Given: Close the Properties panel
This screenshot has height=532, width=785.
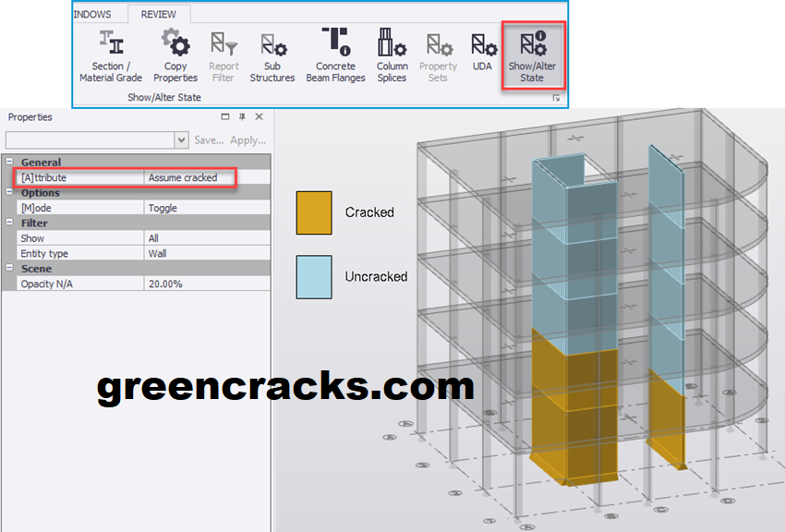Looking at the screenshot, I should pyautogui.click(x=259, y=116).
